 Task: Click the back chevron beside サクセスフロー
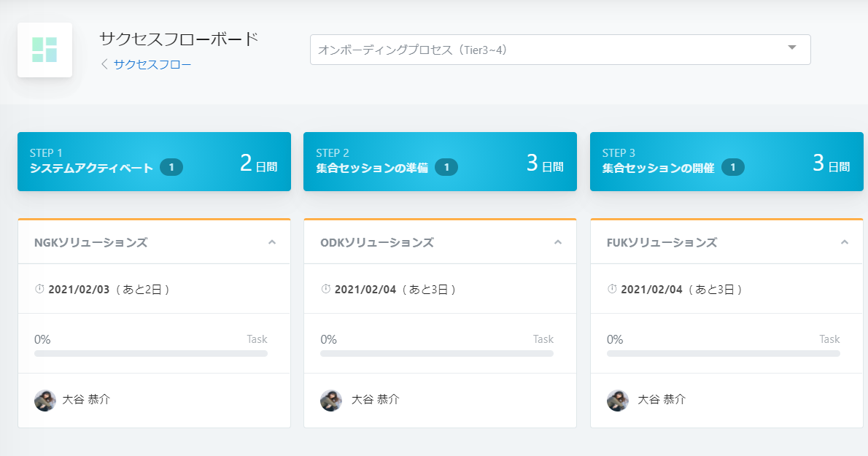[x=104, y=64]
